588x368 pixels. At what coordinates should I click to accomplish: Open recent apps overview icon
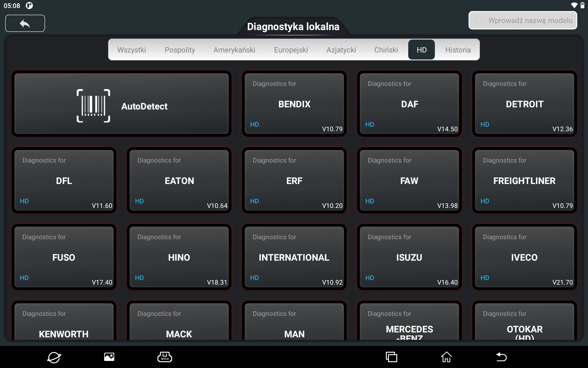coord(391,357)
